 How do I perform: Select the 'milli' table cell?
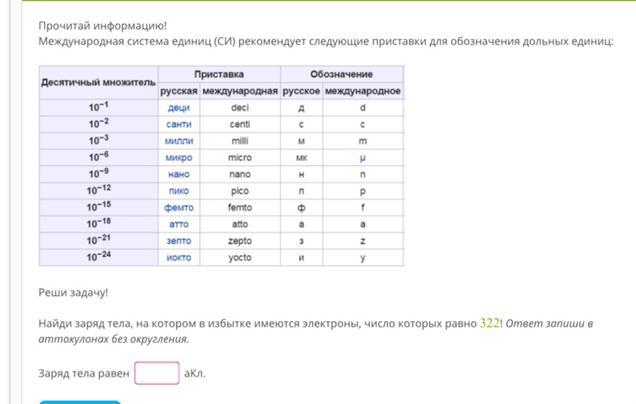click(240, 141)
